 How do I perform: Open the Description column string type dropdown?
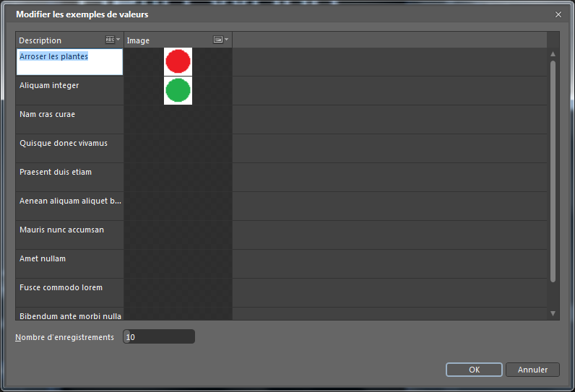[x=113, y=40]
